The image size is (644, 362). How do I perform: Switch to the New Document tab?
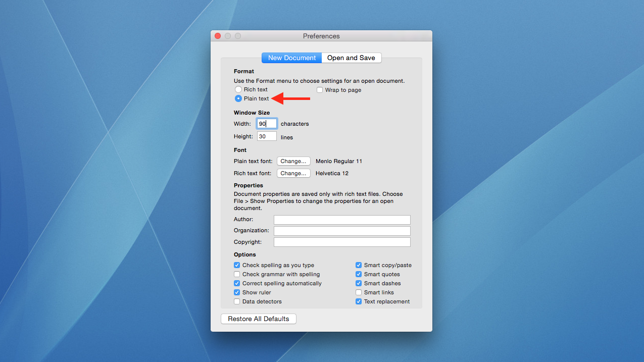(292, 58)
